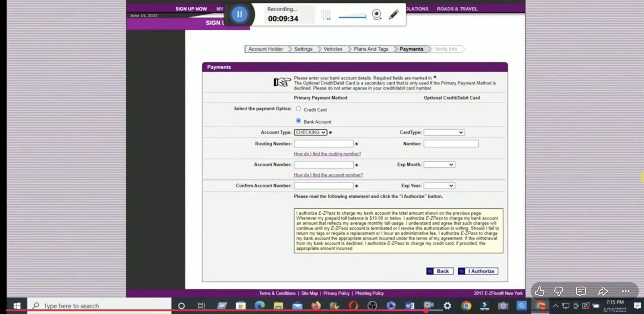Show hidden system tray icons
The width and height of the screenshot is (644, 314).
555,306
